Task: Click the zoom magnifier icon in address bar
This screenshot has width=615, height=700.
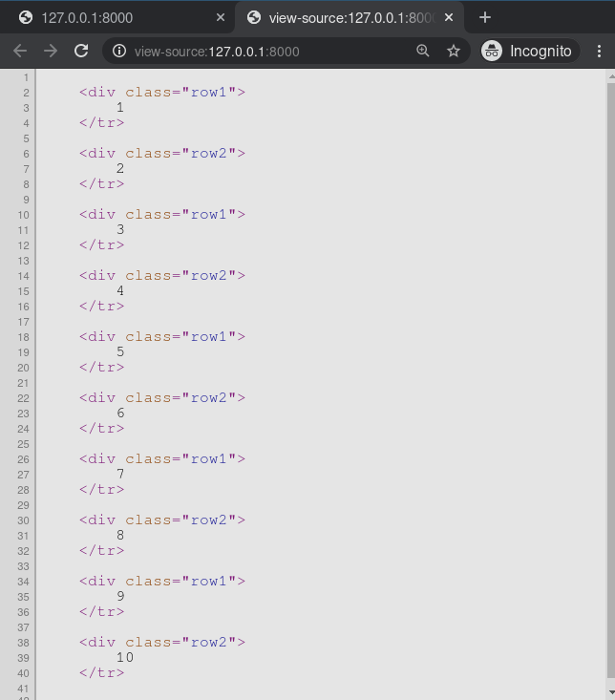Action: coord(423,51)
